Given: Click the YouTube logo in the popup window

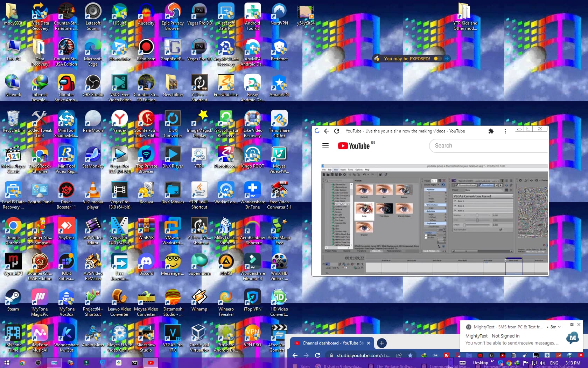Looking at the screenshot, I should [x=353, y=146].
